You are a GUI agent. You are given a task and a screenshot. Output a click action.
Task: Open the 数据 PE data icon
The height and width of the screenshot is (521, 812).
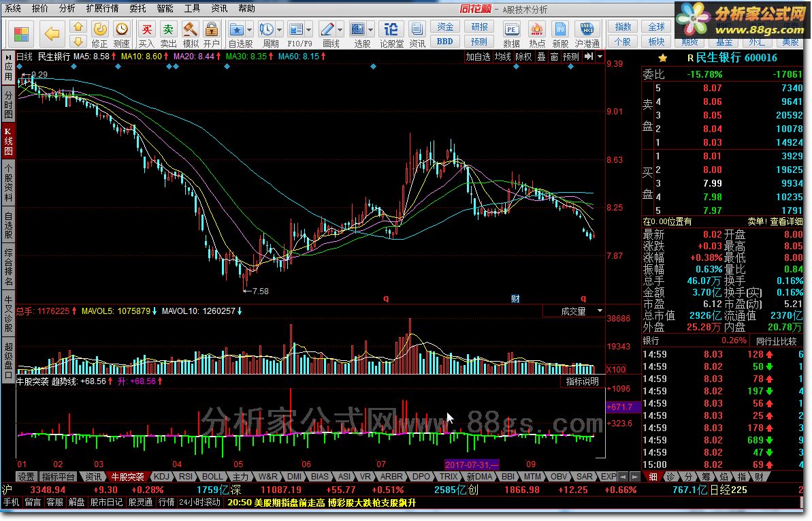click(x=511, y=34)
